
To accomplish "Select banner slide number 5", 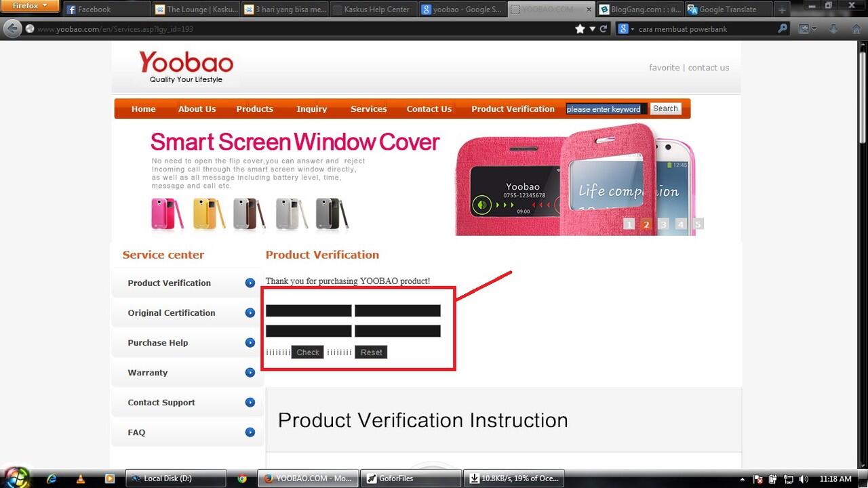I will click(698, 224).
